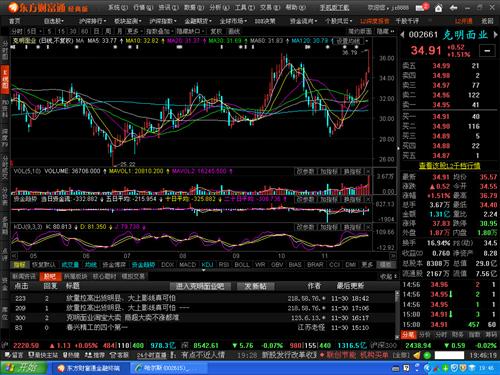
Task: Close the KDJ indicator sub-panel
Action: (x=368, y=227)
